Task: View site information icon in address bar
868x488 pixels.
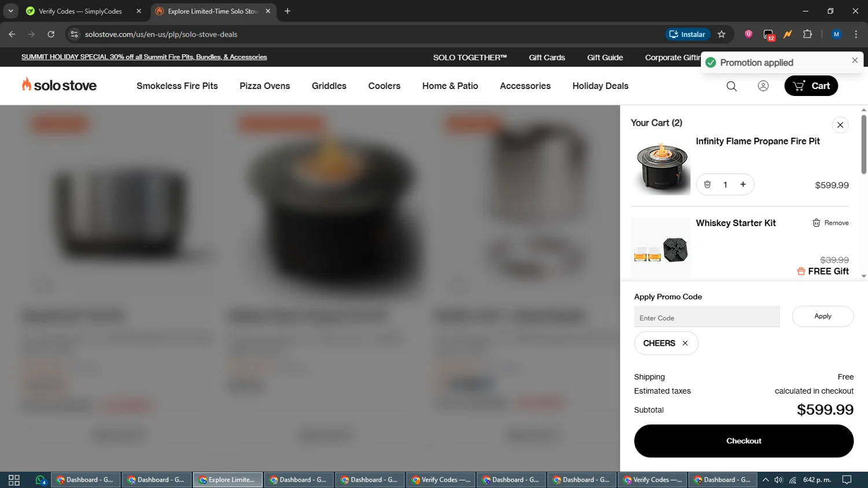Action: point(74,35)
